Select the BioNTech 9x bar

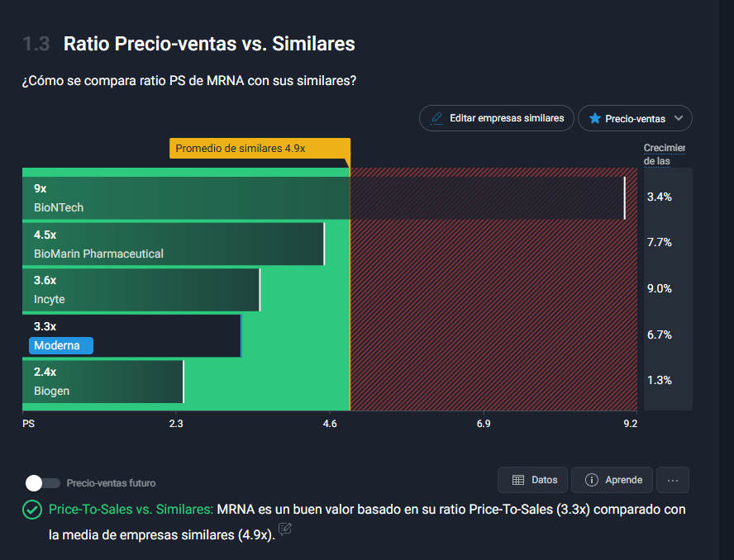click(324, 198)
